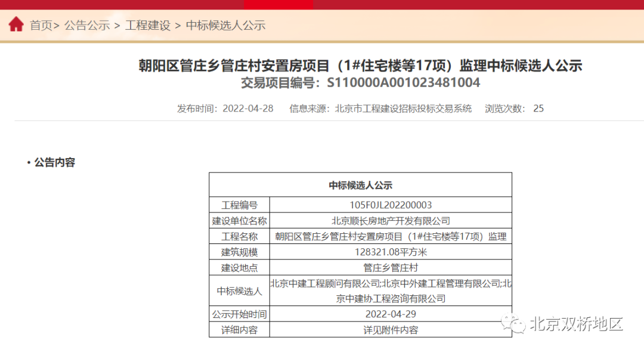Click the 详细内容 label cell
This screenshot has width=644, height=352.
click(240, 330)
